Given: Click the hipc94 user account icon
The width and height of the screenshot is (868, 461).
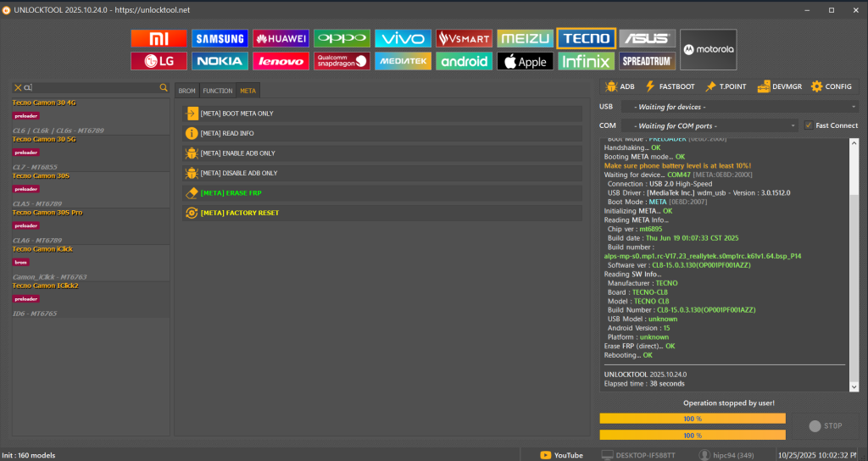Looking at the screenshot, I should click(704, 455).
